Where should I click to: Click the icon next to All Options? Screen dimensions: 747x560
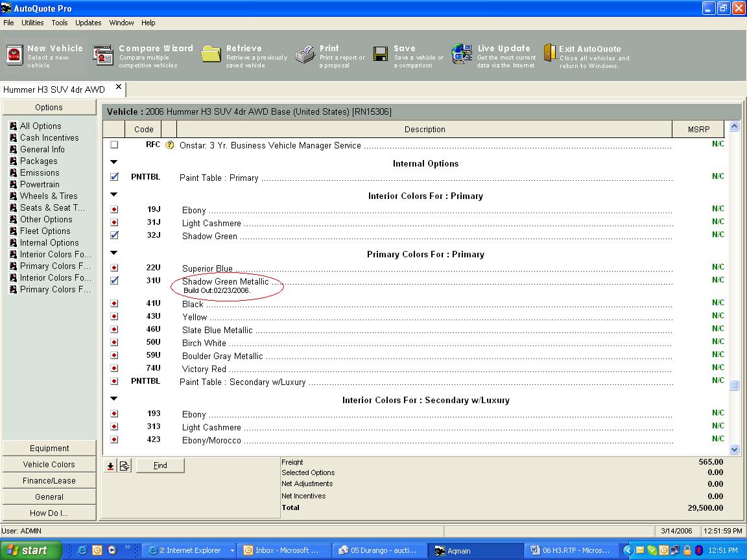click(14, 126)
